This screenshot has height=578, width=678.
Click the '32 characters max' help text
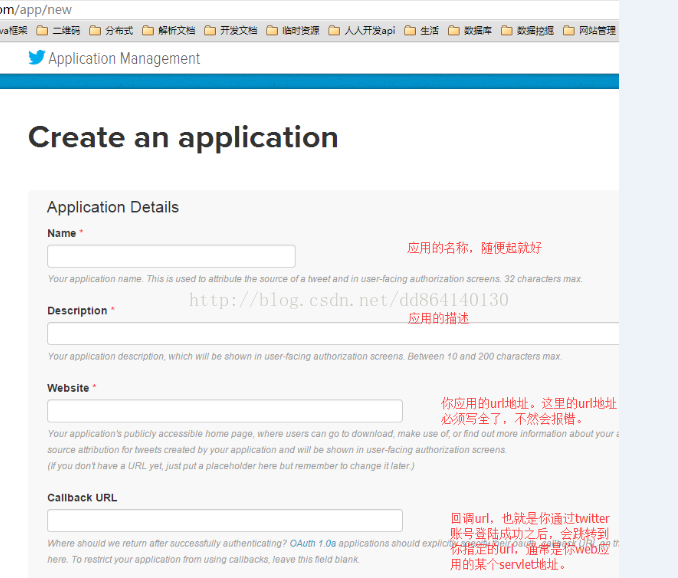[543, 279]
